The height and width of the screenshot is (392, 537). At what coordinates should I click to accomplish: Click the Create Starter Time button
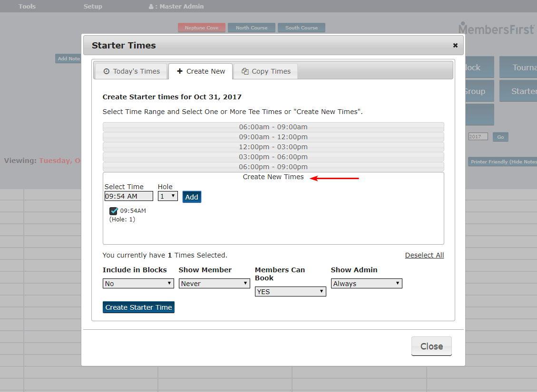tap(138, 307)
